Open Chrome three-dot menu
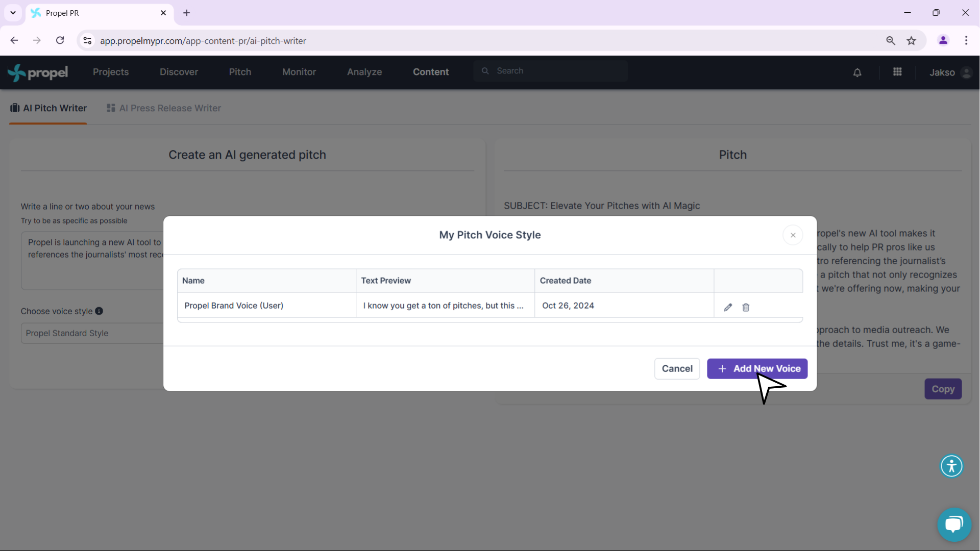The height and width of the screenshot is (551, 980). [966, 40]
